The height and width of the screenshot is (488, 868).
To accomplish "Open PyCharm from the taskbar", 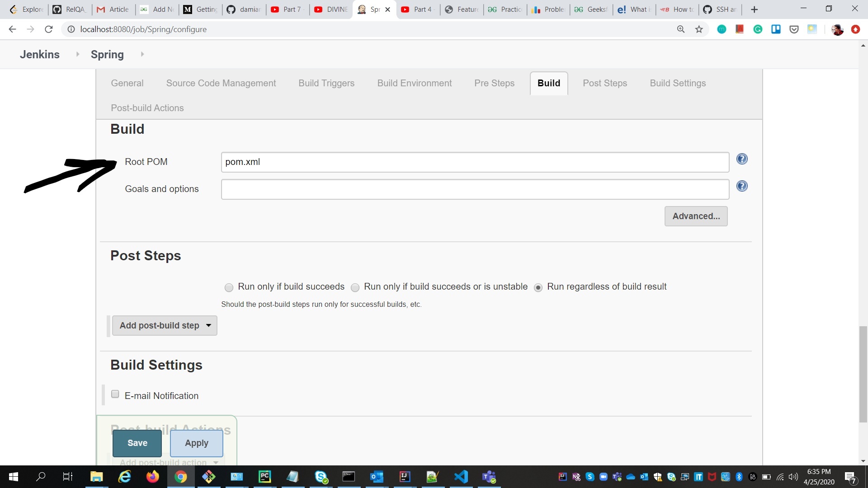I will 264,477.
